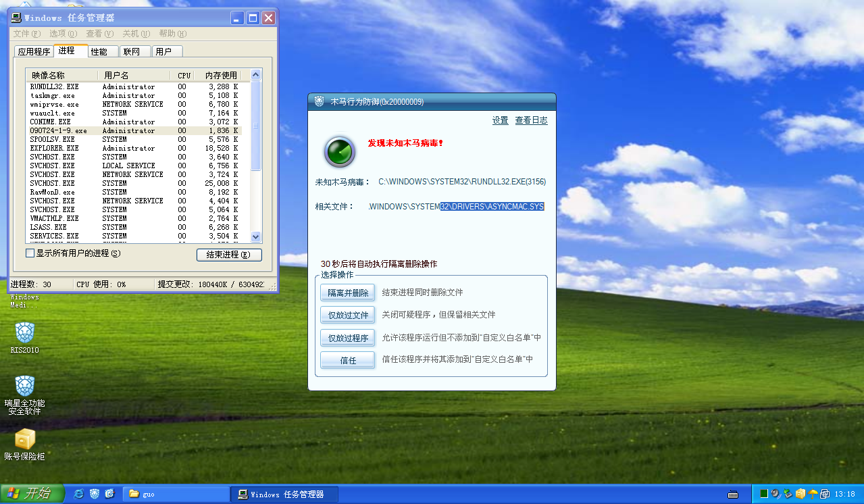Open the 关机(U) menu in Task Manager
The width and height of the screenshot is (864, 504).
point(136,34)
